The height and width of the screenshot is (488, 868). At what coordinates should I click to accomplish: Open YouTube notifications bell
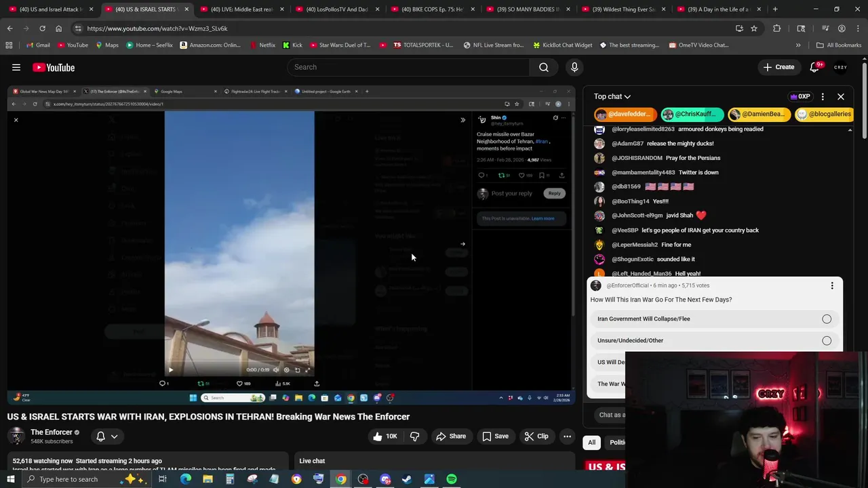coord(816,67)
